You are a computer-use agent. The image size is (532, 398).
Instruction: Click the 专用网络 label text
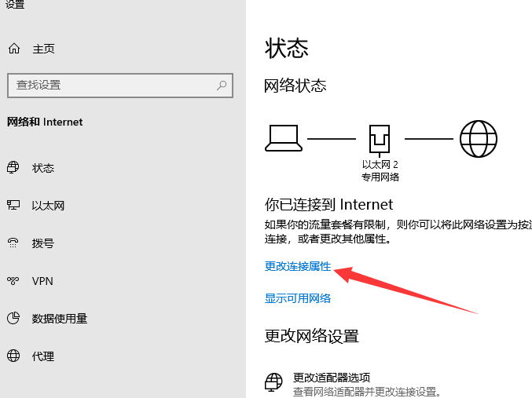coord(380,177)
